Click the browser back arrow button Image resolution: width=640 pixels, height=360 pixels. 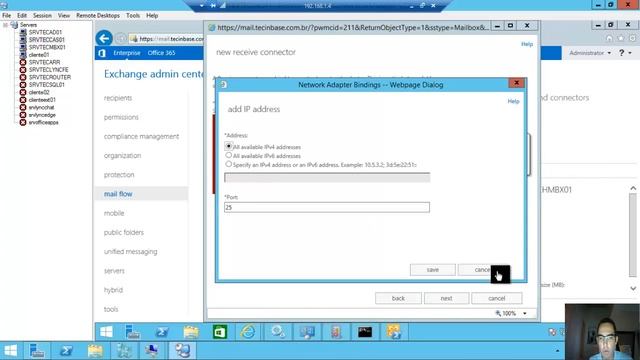pyautogui.click(x=104, y=38)
